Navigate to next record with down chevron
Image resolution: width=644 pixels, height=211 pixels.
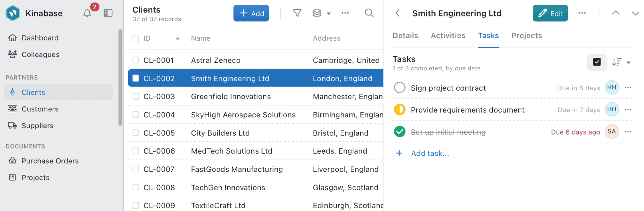[635, 13]
